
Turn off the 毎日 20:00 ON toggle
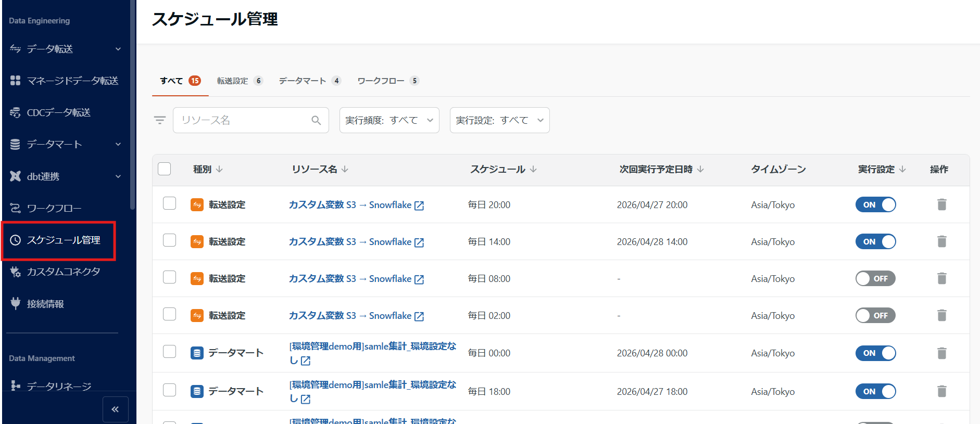tap(876, 204)
